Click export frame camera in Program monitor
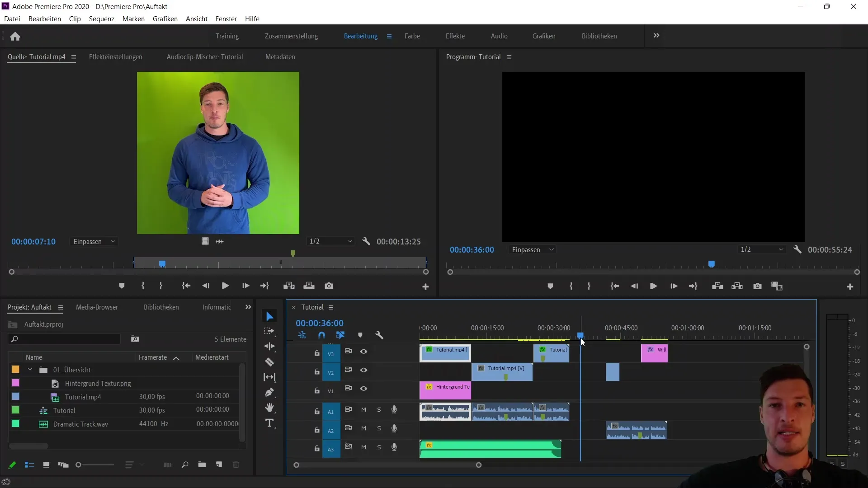 (x=757, y=286)
